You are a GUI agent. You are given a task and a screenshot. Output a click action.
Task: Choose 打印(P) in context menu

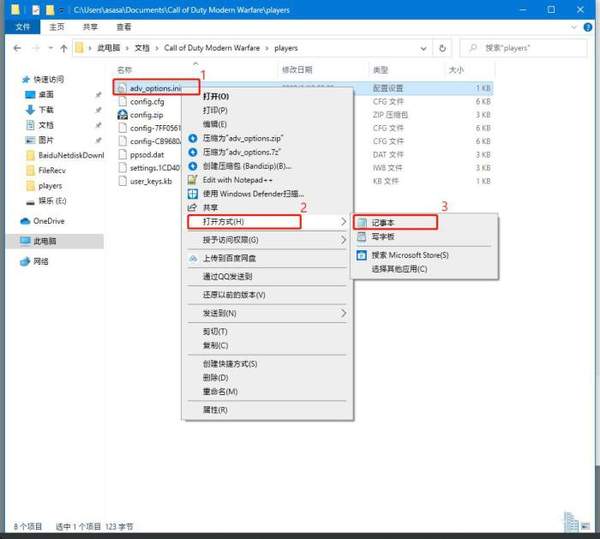[267, 110]
